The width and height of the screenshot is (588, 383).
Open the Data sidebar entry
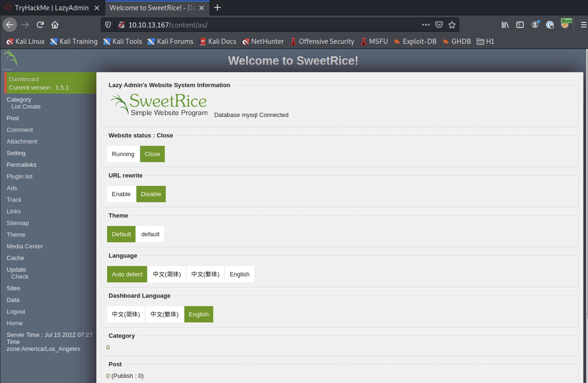[13, 300]
